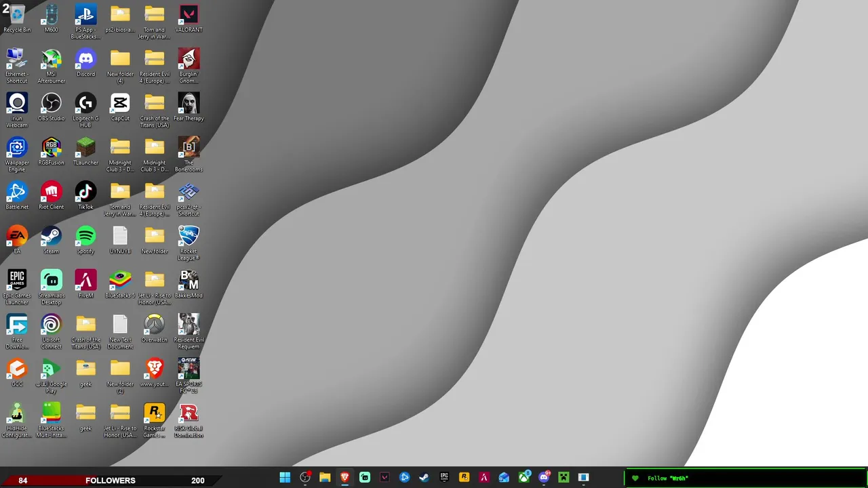Open the Fear Therapy game shortcut
This screenshot has width=868, height=488.
coord(189,103)
